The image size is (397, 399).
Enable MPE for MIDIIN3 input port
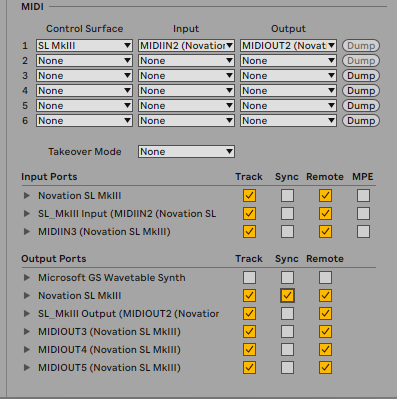pyautogui.click(x=363, y=232)
